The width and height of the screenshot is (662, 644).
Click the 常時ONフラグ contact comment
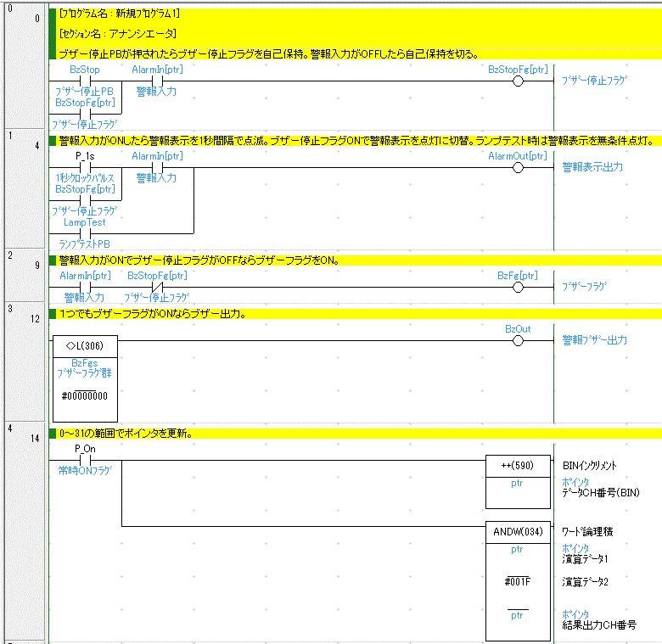pos(85,471)
